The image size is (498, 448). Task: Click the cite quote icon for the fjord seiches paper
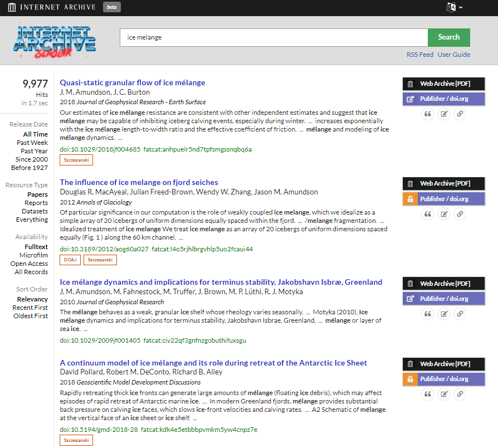(x=428, y=214)
